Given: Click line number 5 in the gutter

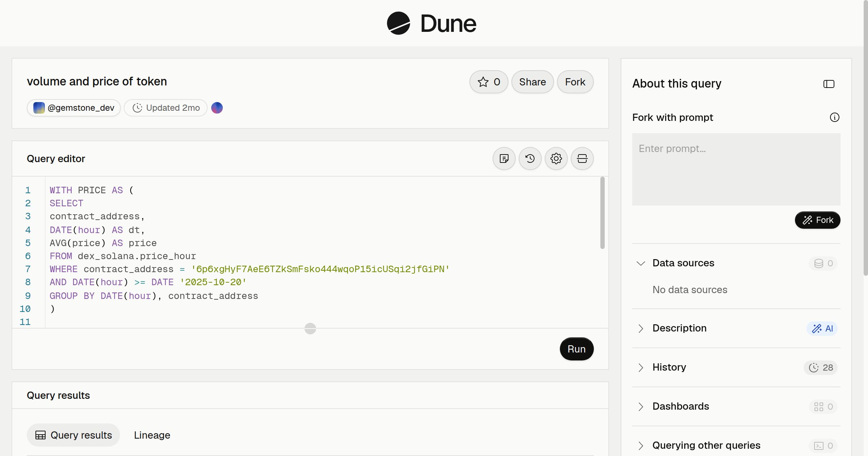Looking at the screenshot, I should pos(28,243).
